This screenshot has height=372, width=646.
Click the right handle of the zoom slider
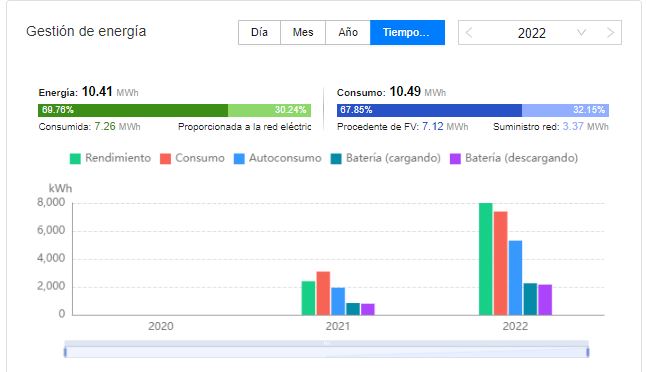point(588,352)
